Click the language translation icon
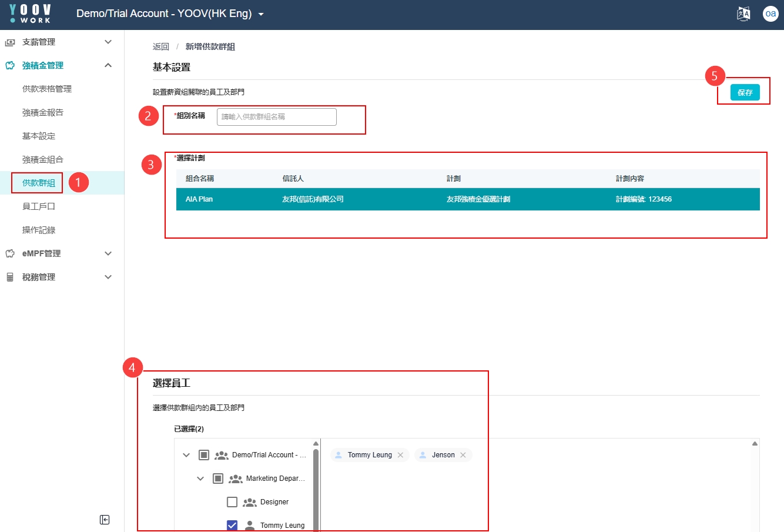Screen dimensions: 784x532 point(743,14)
